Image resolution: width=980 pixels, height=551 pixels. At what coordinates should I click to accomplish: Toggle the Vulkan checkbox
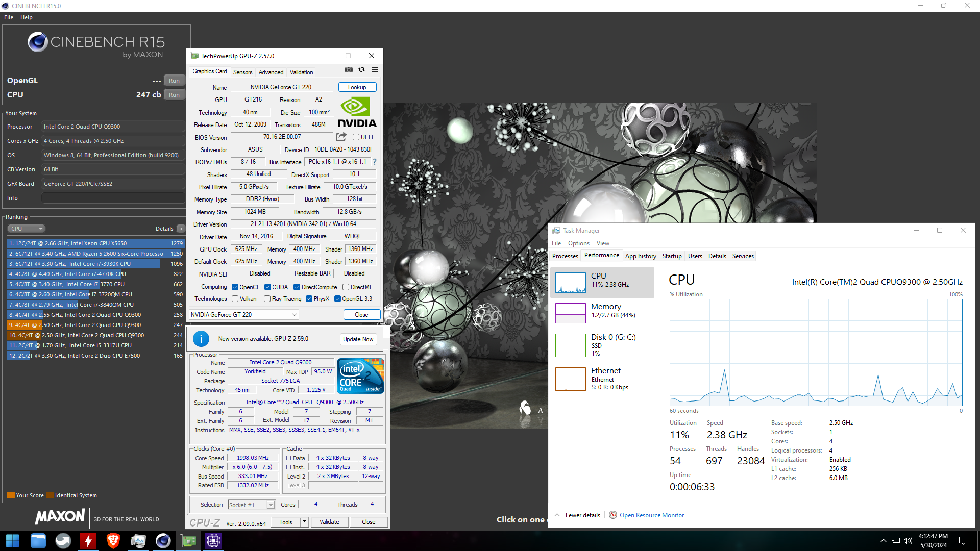(x=235, y=299)
